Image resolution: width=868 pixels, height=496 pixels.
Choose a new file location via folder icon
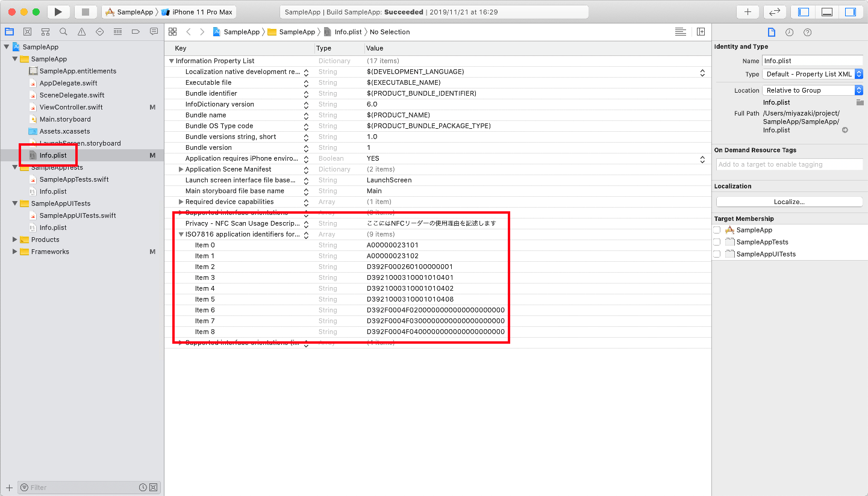(x=860, y=102)
